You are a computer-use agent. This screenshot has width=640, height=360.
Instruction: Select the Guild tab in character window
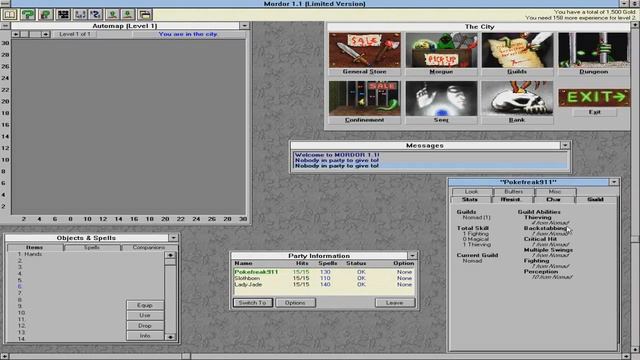[x=596, y=199]
